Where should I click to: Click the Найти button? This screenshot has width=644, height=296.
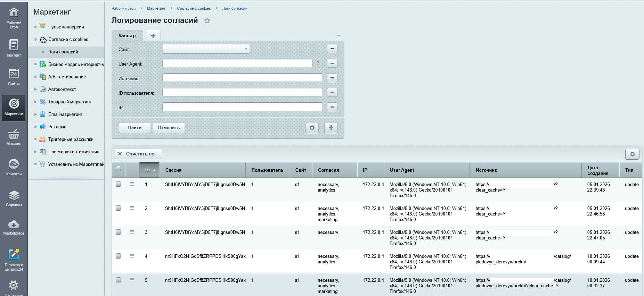(x=134, y=128)
